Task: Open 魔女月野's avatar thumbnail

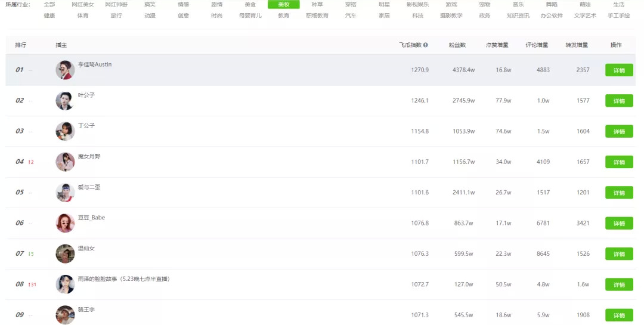Action: [65, 162]
